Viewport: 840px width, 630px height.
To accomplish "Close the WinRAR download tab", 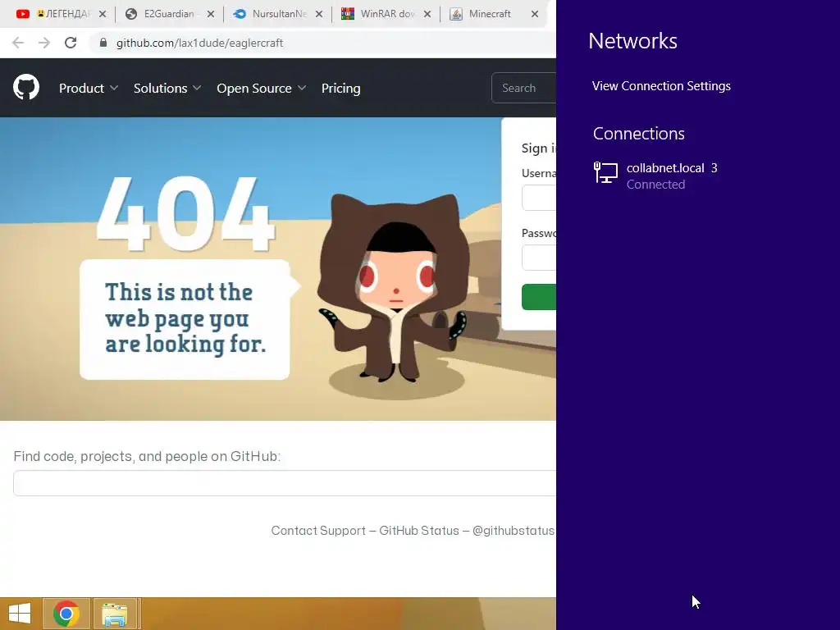I will tap(427, 14).
